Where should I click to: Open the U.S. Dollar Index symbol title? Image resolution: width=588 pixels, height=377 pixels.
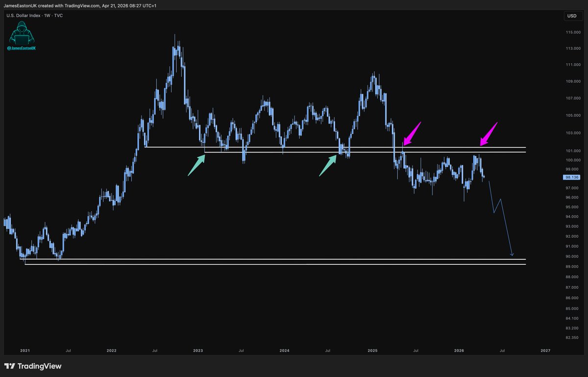coord(23,16)
